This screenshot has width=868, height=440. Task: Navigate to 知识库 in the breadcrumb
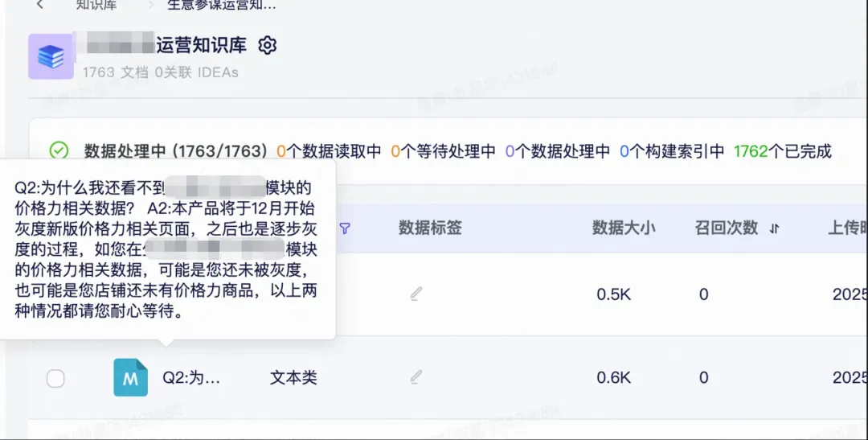coord(96,5)
